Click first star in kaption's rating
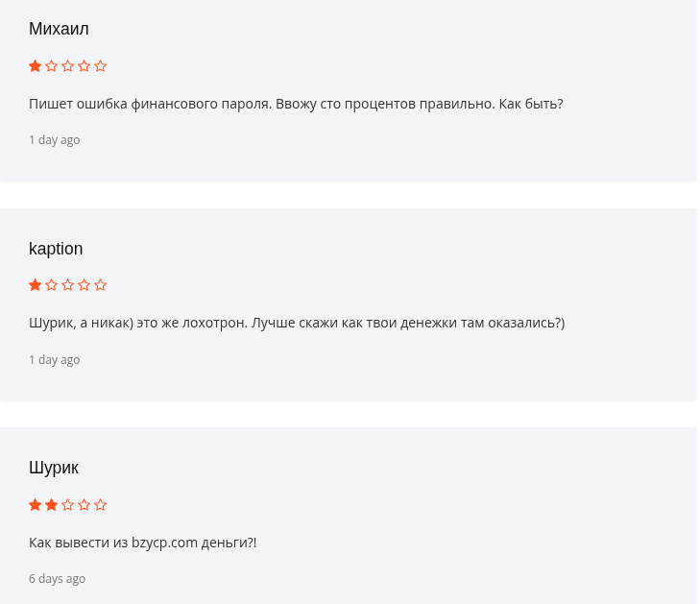 pos(36,285)
